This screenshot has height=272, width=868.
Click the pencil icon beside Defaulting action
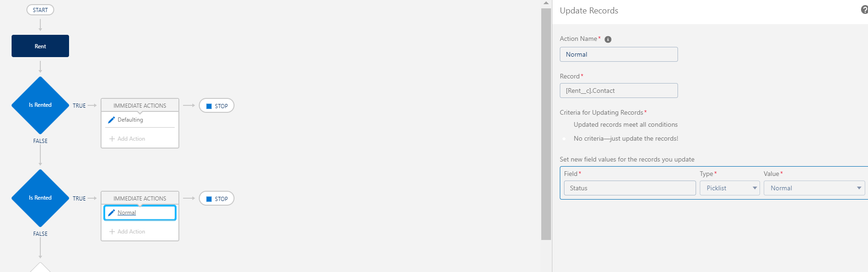click(111, 120)
